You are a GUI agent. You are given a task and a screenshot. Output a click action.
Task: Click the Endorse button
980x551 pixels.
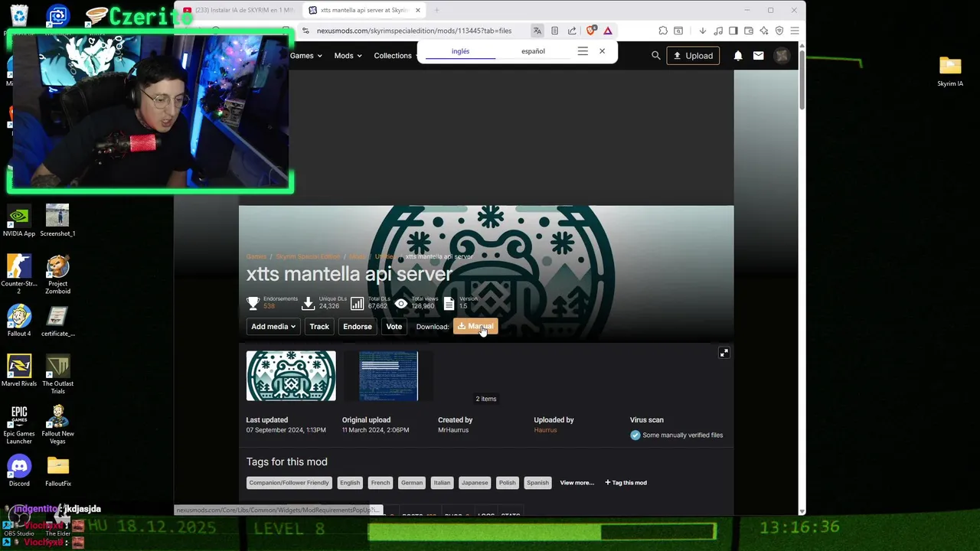tap(358, 327)
